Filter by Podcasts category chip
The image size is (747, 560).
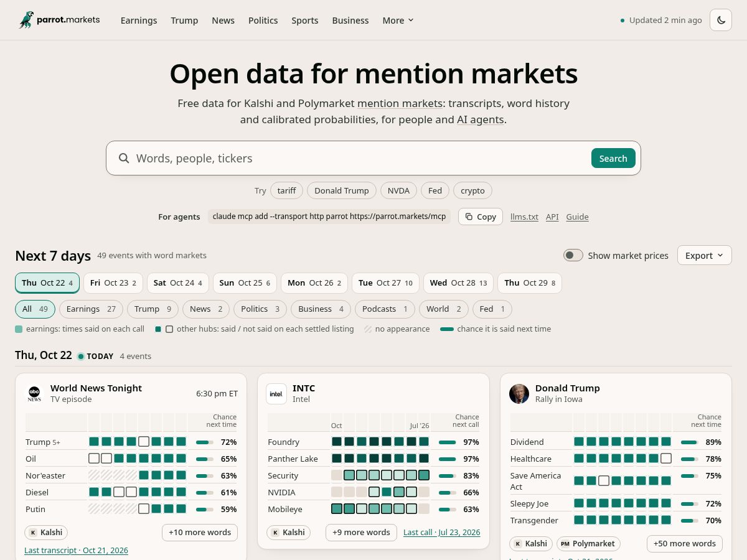(385, 309)
